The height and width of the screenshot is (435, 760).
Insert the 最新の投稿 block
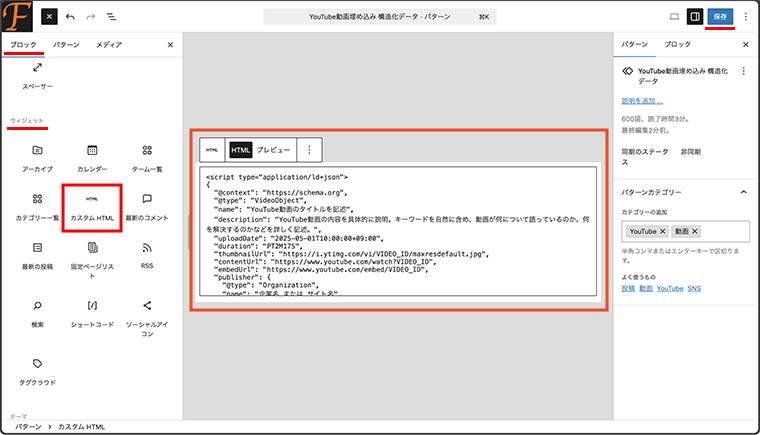37,256
